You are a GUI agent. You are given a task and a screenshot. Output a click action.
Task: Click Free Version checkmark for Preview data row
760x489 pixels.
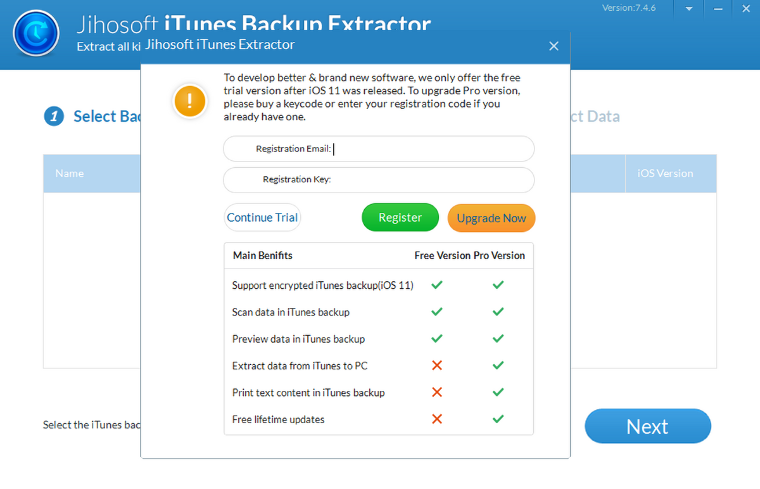(437, 338)
